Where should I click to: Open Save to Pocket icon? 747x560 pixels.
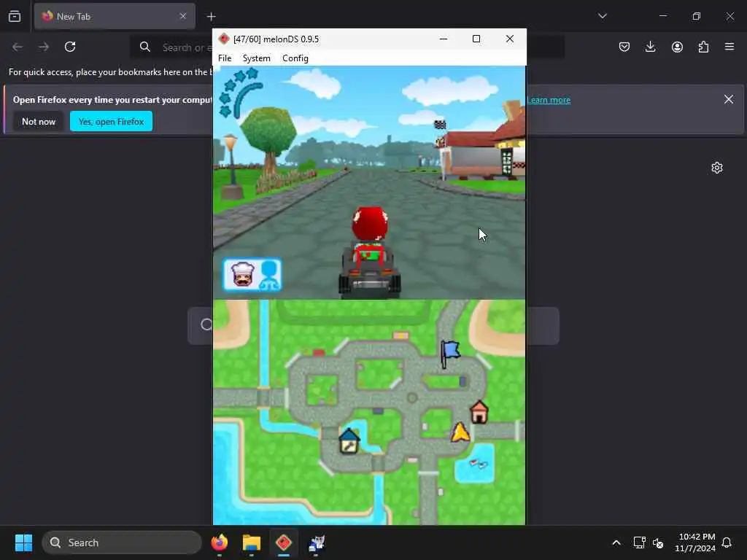(624, 47)
